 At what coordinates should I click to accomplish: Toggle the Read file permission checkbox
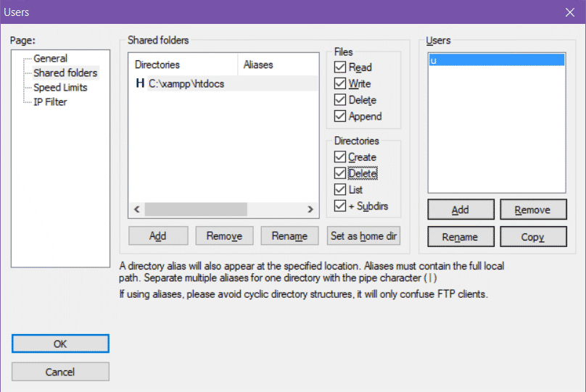tap(340, 67)
